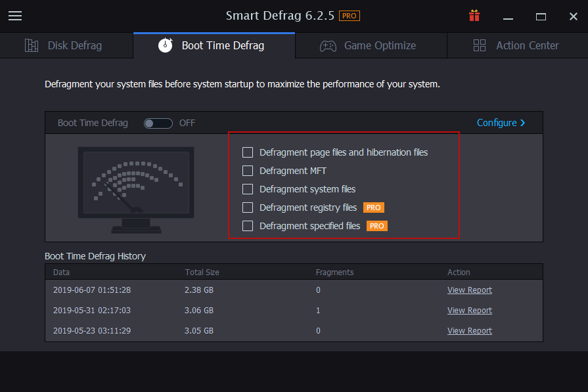Click the 3.05 GB total size value
Image resolution: width=588 pixels, height=392 pixels.
pyautogui.click(x=199, y=330)
